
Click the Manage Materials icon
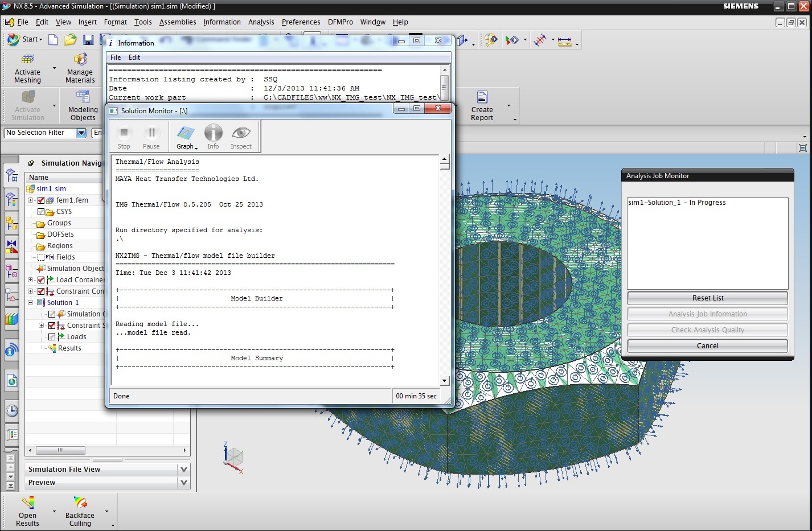click(80, 60)
